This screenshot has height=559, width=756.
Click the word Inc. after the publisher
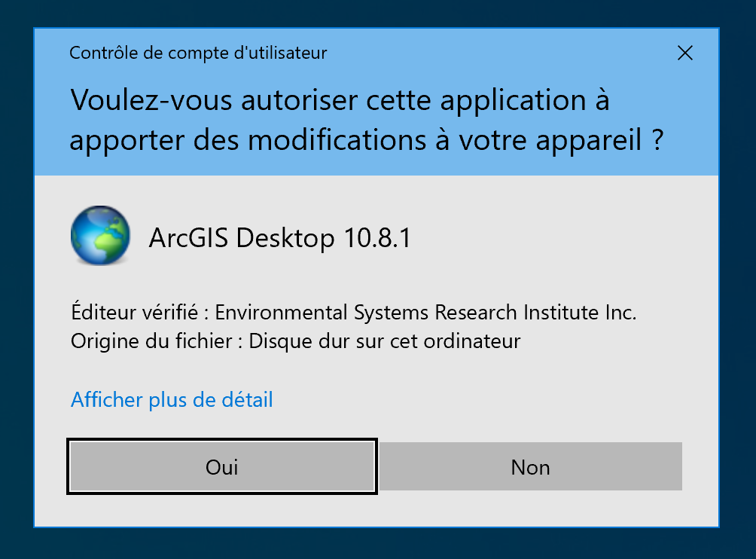click(x=622, y=312)
